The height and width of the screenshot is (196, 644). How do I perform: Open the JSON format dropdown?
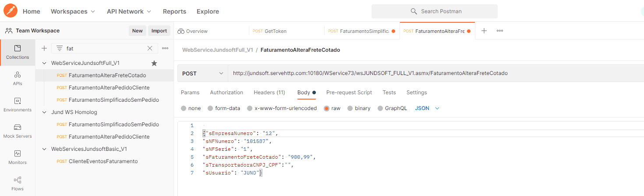427,108
